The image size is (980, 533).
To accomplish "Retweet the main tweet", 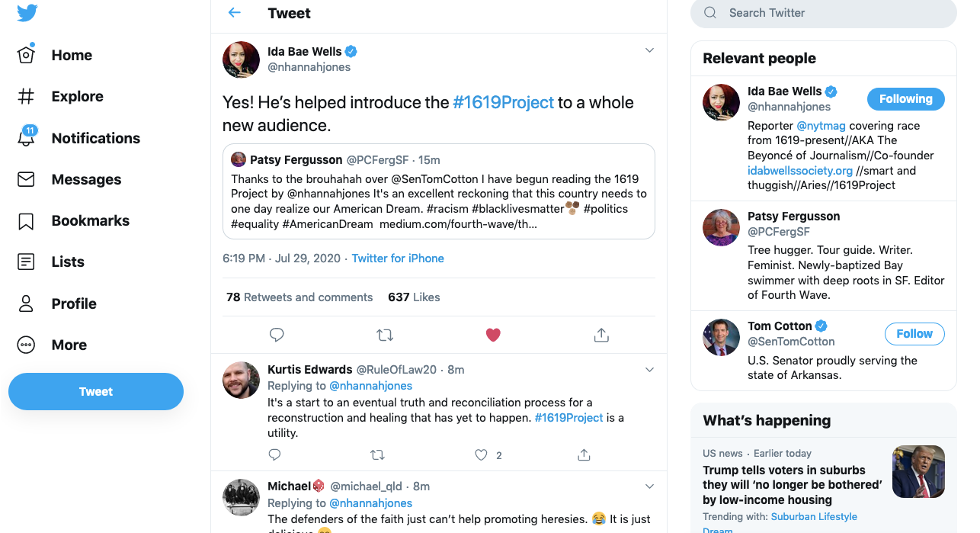I will (x=385, y=335).
